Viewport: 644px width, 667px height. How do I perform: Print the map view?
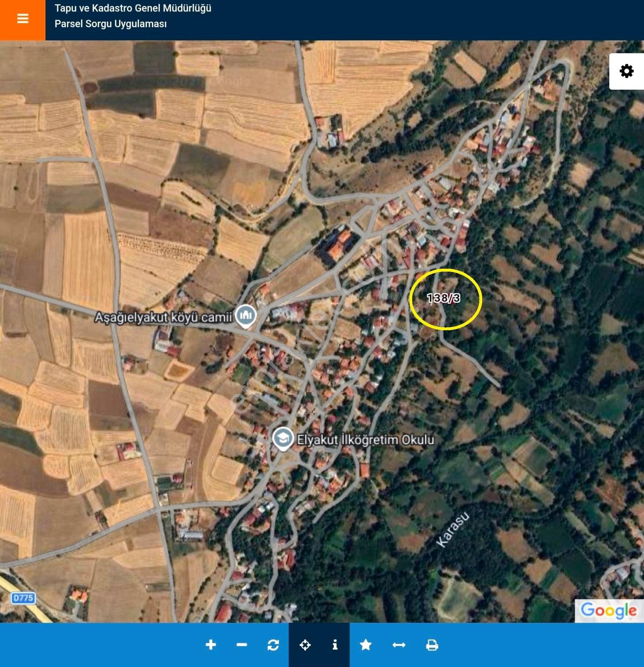coord(432,645)
